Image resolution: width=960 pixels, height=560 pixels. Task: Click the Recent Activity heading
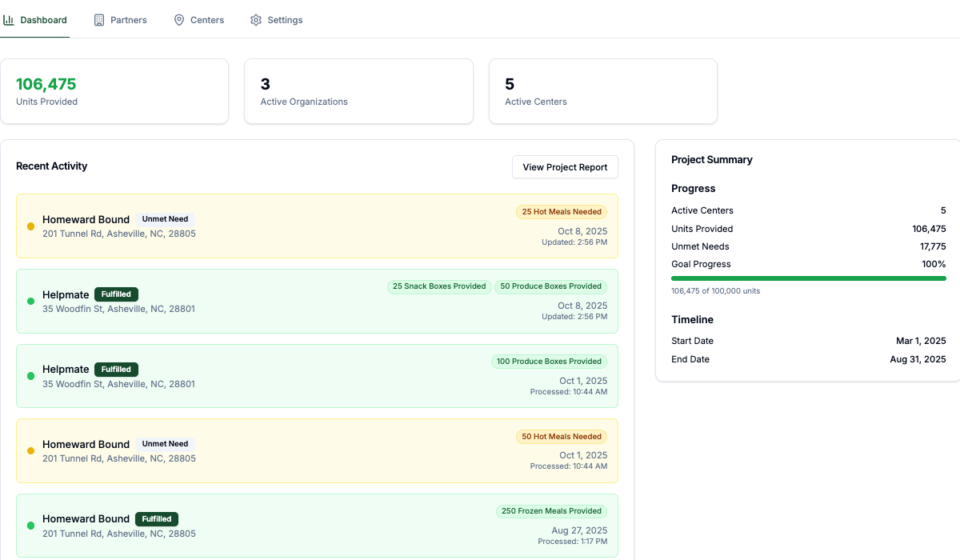pos(52,166)
